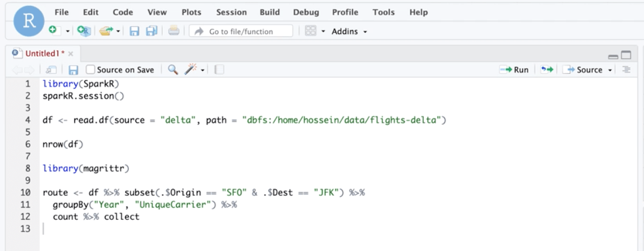Click the Find/Replace magnifier icon
The width and height of the screenshot is (644, 251).
(x=173, y=70)
